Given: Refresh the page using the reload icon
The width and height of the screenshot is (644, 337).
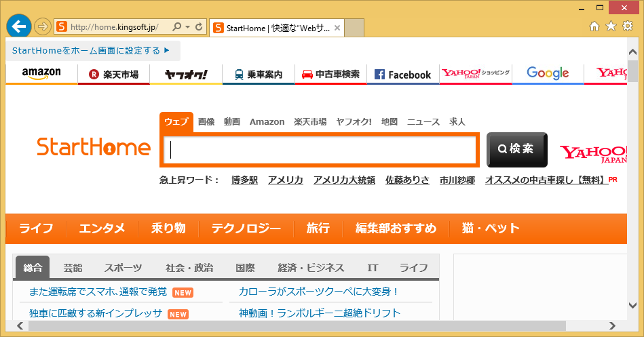Looking at the screenshot, I should (199, 27).
